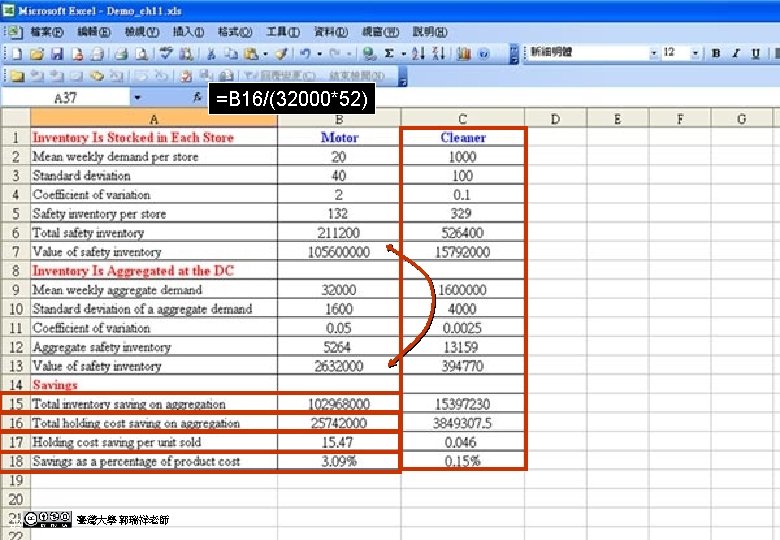Select 'Inventory Is Aggregated at the DC' cell
The image size is (780, 540).
154,271
